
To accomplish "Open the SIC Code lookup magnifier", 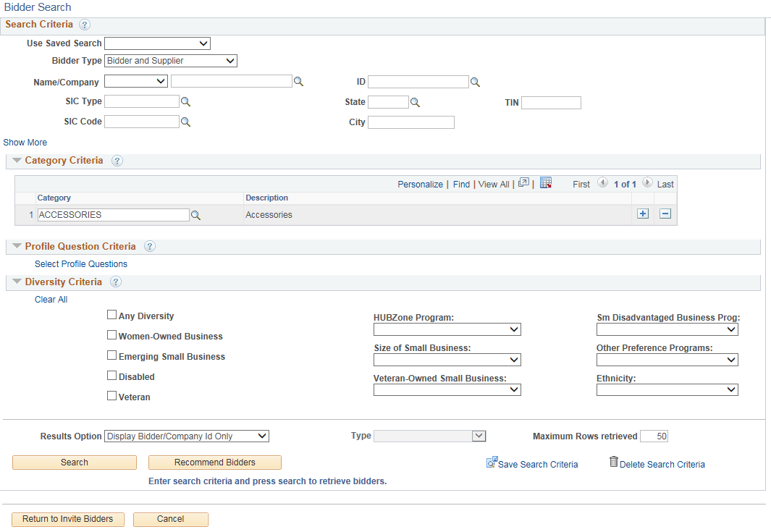I will 186,122.
